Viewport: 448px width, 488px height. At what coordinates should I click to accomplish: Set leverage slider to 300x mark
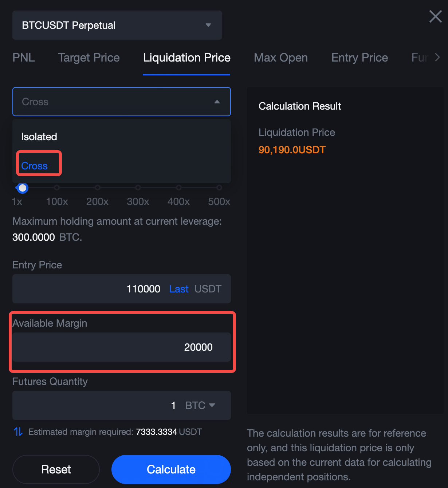[x=138, y=188]
